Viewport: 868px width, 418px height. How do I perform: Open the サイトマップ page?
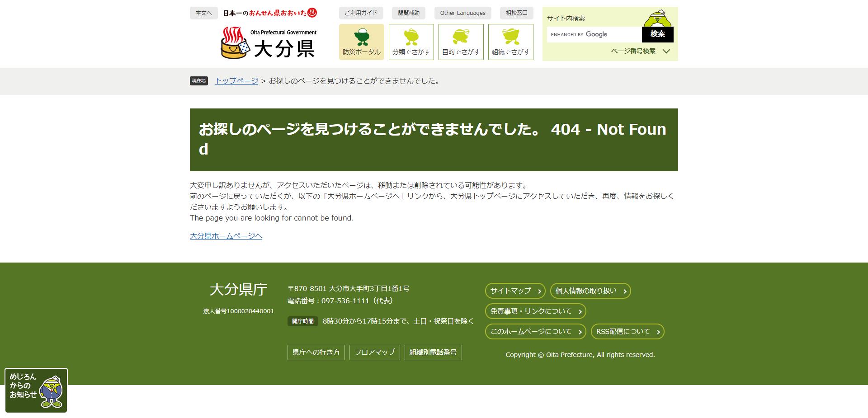click(514, 291)
